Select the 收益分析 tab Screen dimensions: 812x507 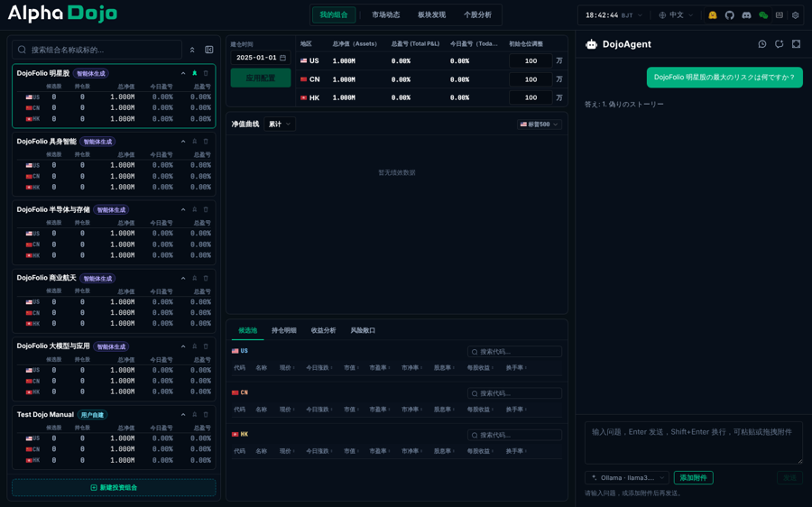(323, 330)
